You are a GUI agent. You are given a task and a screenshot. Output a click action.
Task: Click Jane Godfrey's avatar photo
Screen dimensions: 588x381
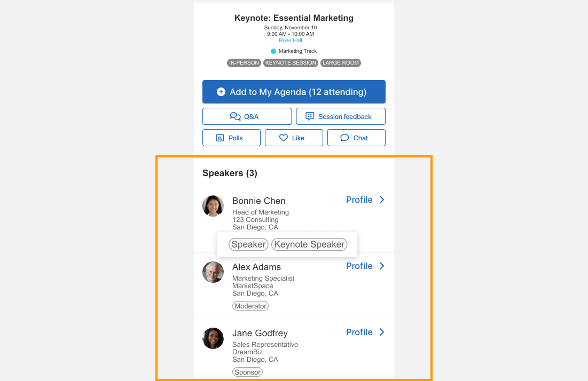[213, 338]
